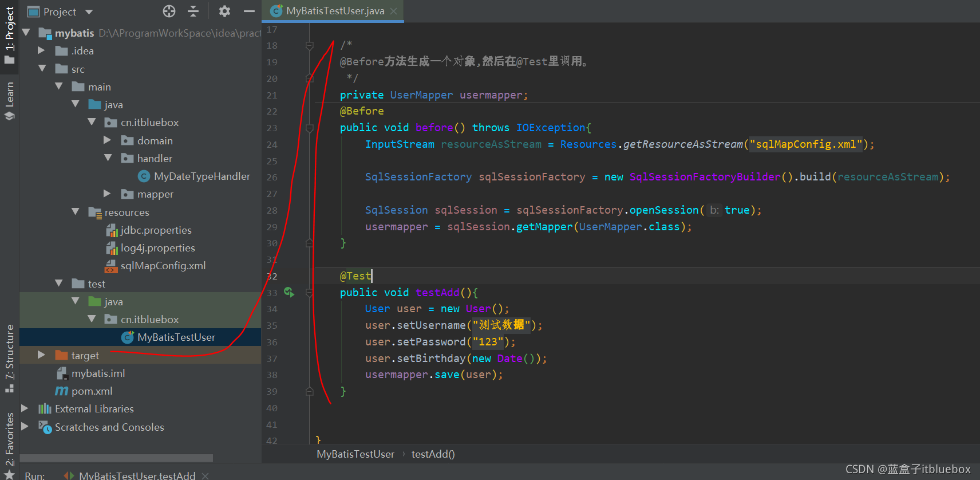Click the @Before annotation on line 22
The image size is (980, 480).
point(362,111)
